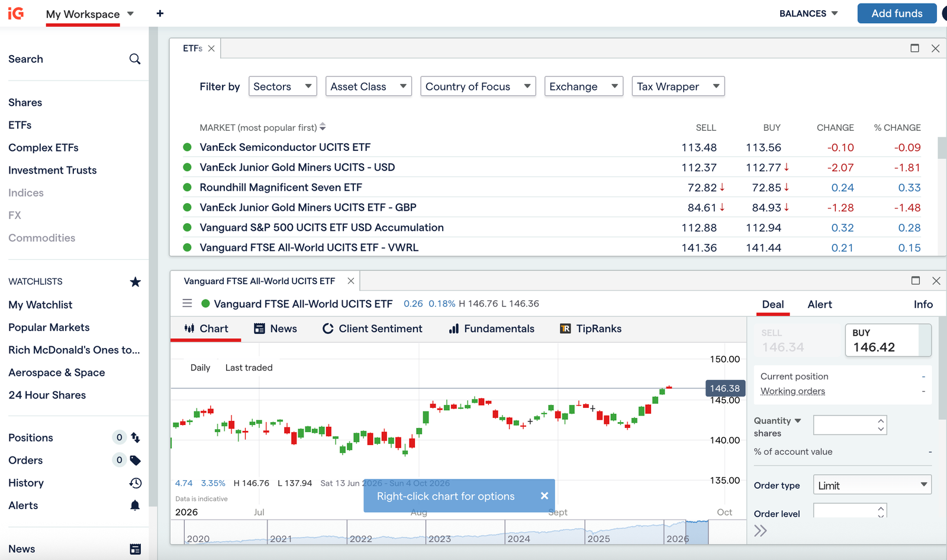Screen dimensions: 947x560
Task: Click the Add funds button
Action: (897, 13)
